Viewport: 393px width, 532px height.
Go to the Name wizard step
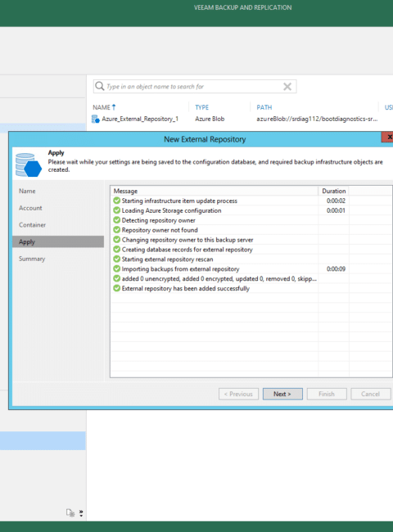[x=27, y=191]
